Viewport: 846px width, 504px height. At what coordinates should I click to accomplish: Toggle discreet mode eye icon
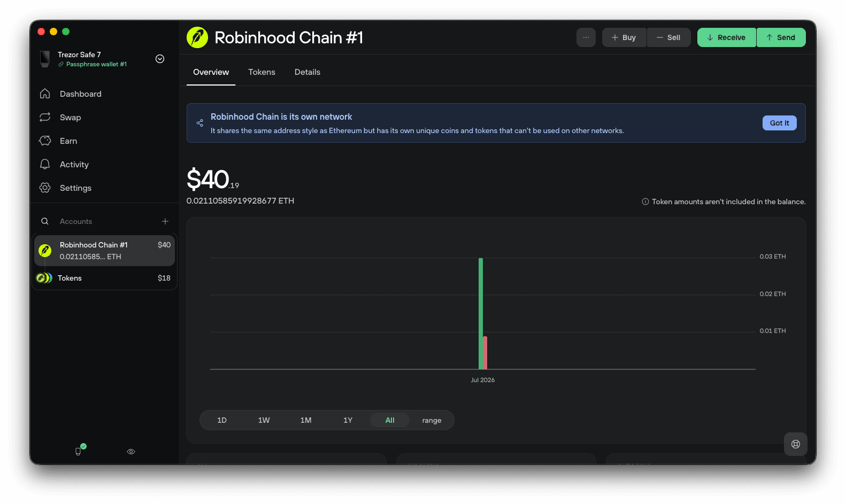[x=131, y=452]
